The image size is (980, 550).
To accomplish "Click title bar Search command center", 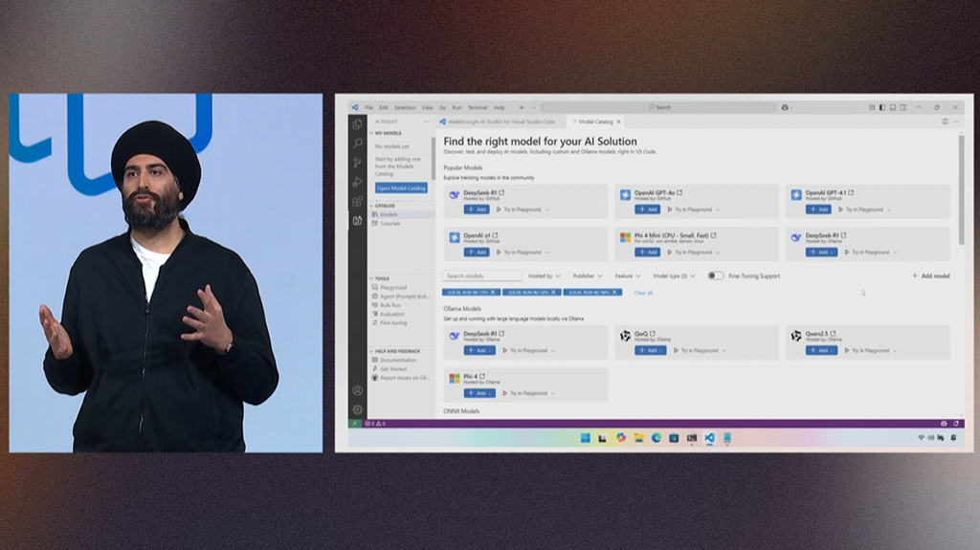I will pyautogui.click(x=658, y=107).
